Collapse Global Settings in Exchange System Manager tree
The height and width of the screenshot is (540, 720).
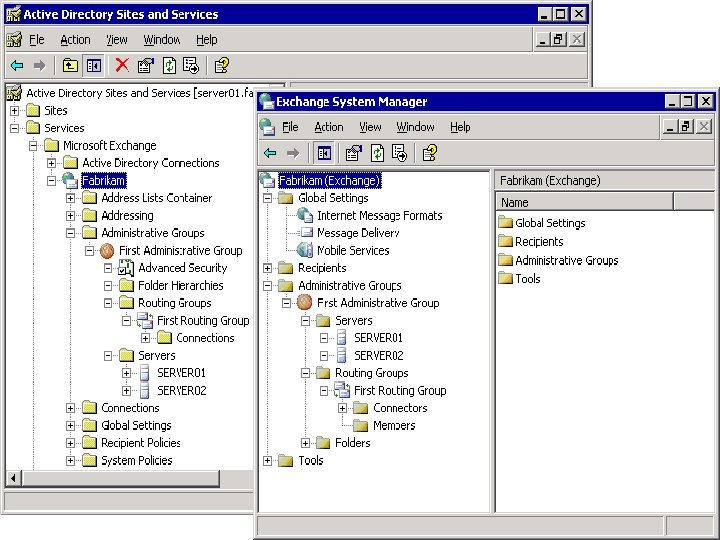[x=268, y=198]
